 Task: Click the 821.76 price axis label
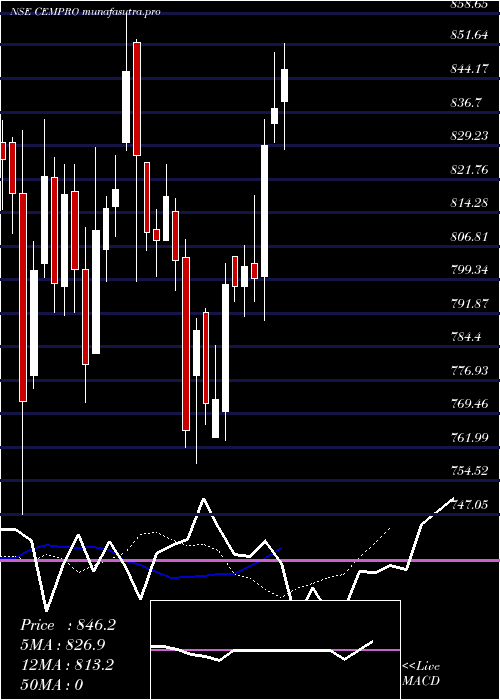469,170
